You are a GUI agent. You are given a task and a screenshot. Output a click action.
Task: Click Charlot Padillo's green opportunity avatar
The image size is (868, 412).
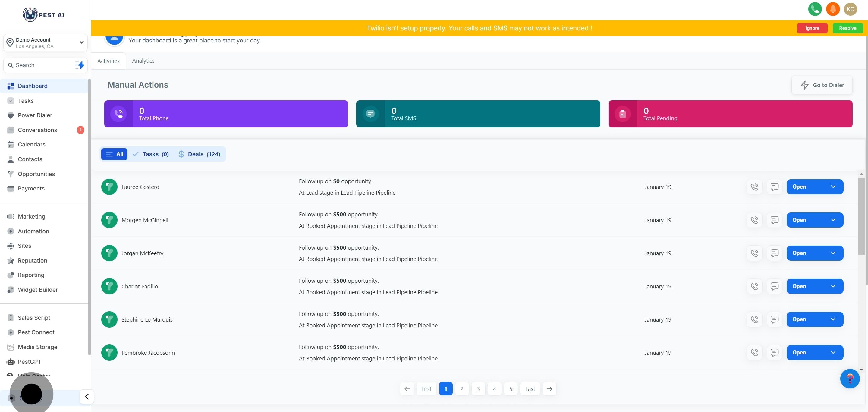coord(109,286)
